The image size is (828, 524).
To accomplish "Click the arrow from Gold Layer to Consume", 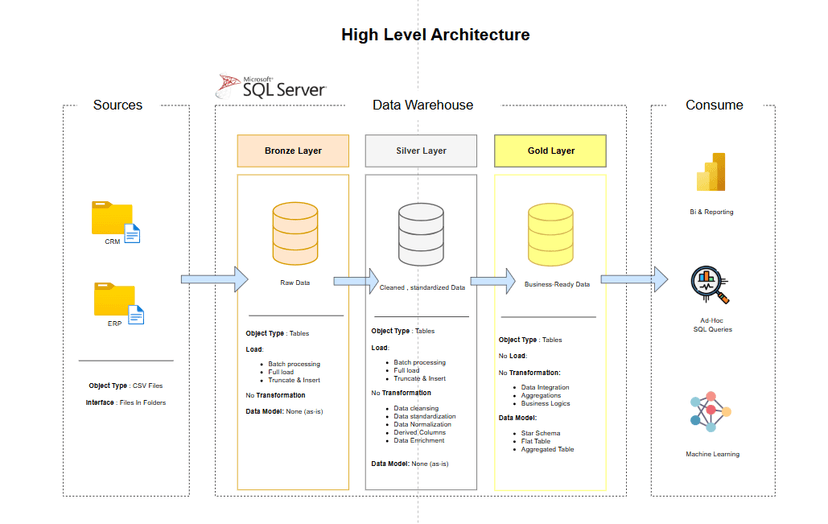I will [x=634, y=279].
